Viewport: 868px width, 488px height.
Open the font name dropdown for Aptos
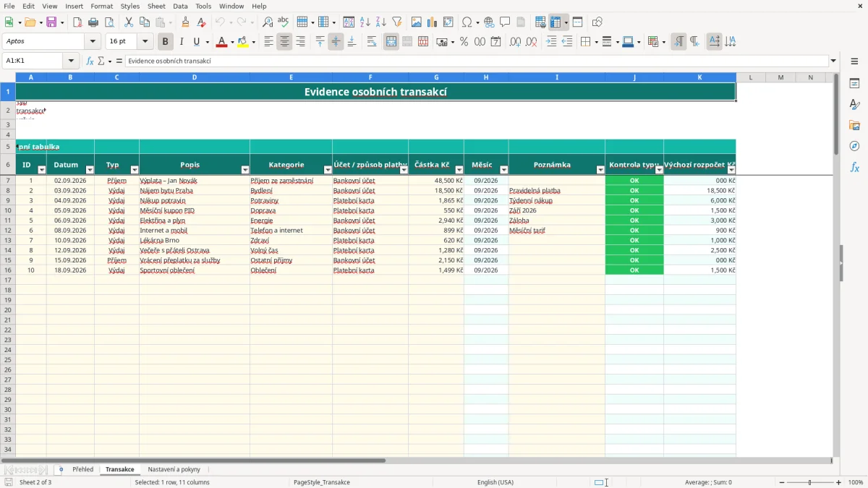click(93, 42)
